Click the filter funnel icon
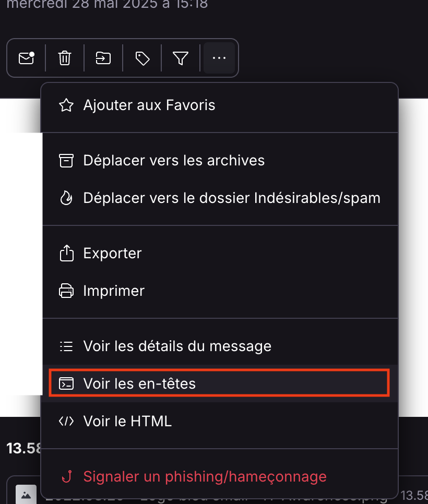Viewport: 428px width, 504px height. 181,58
